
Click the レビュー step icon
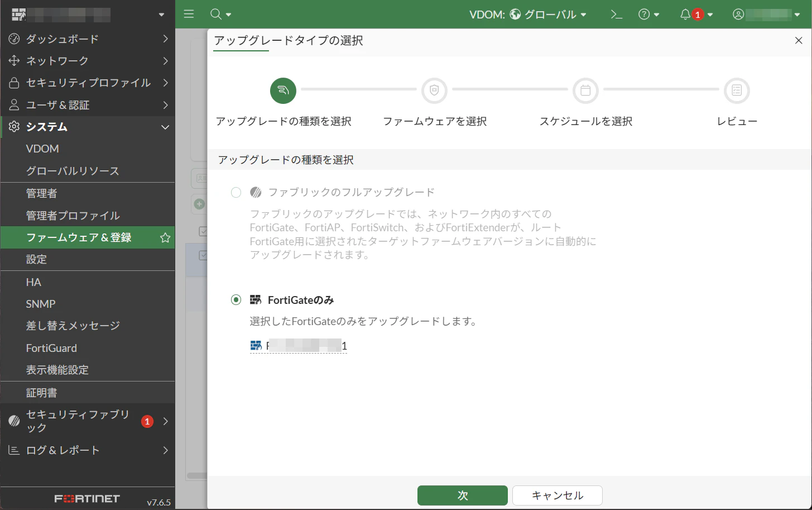[x=737, y=90]
